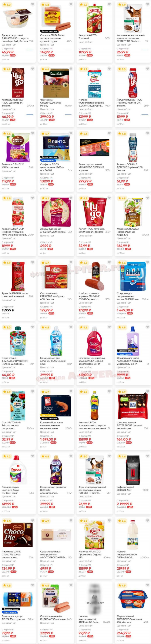
Task: Tap heart icon on GREENFIELD Spring Melody tea
Action: click(x=71, y=69)
